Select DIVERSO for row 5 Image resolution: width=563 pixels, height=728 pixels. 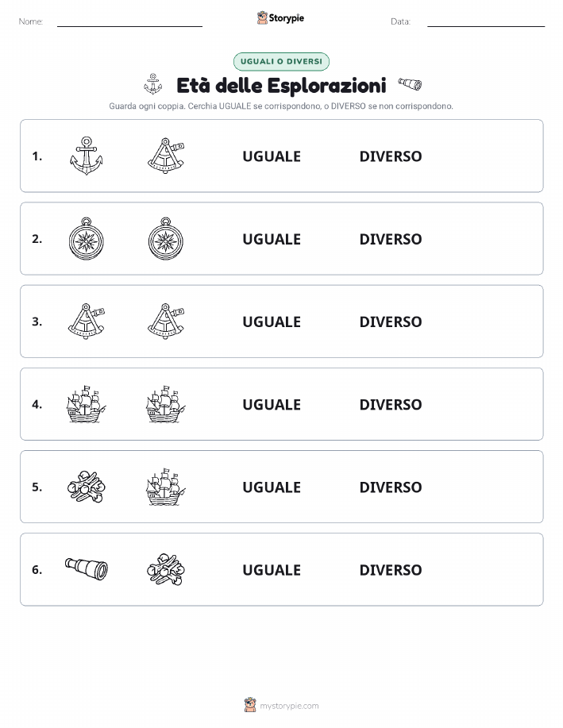391,487
